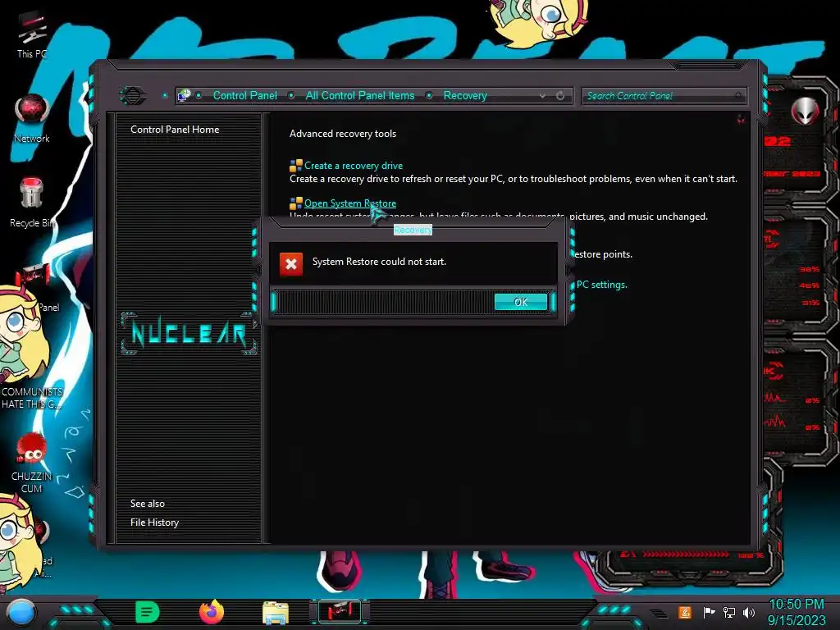Expand the breadcrumb arrow before All Control Panel Items
Screen dimensions: 840x630
click(291, 95)
